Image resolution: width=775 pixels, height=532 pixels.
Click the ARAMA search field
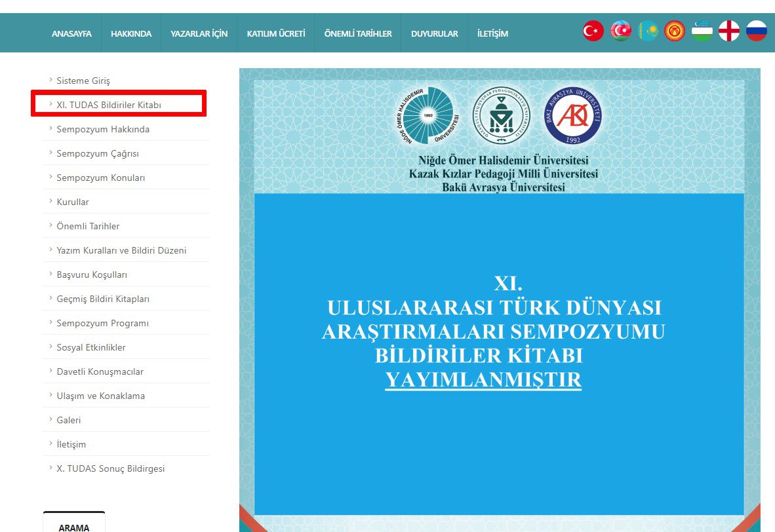coord(73,525)
